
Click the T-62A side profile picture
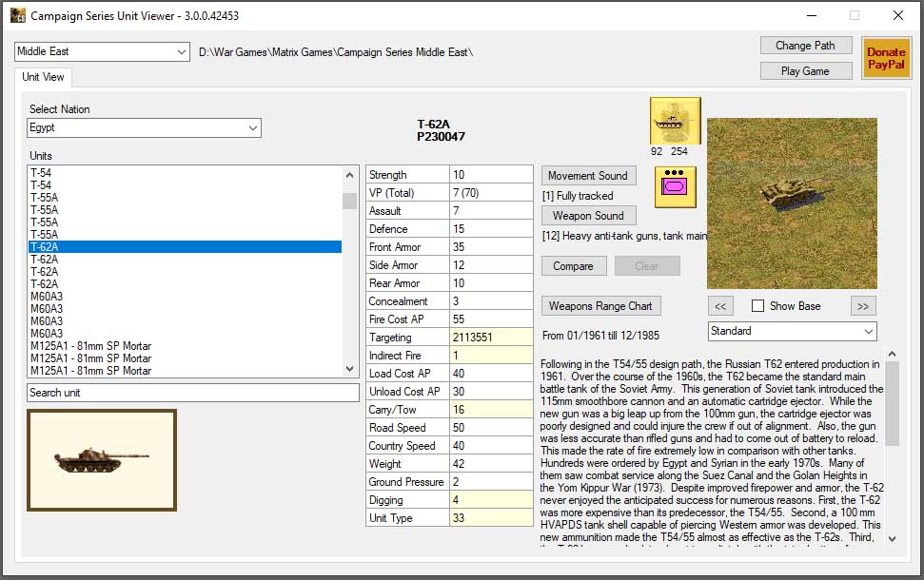pos(102,460)
